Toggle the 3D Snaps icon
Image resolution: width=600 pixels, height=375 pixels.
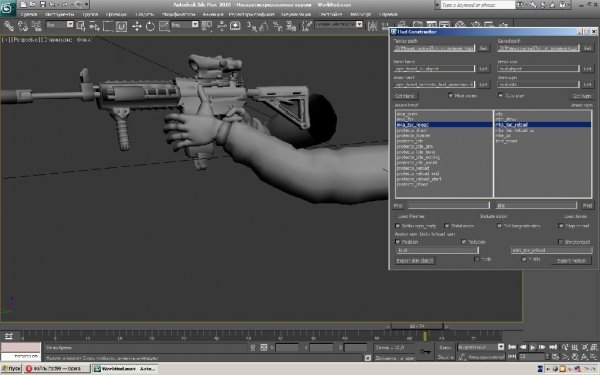click(x=251, y=26)
